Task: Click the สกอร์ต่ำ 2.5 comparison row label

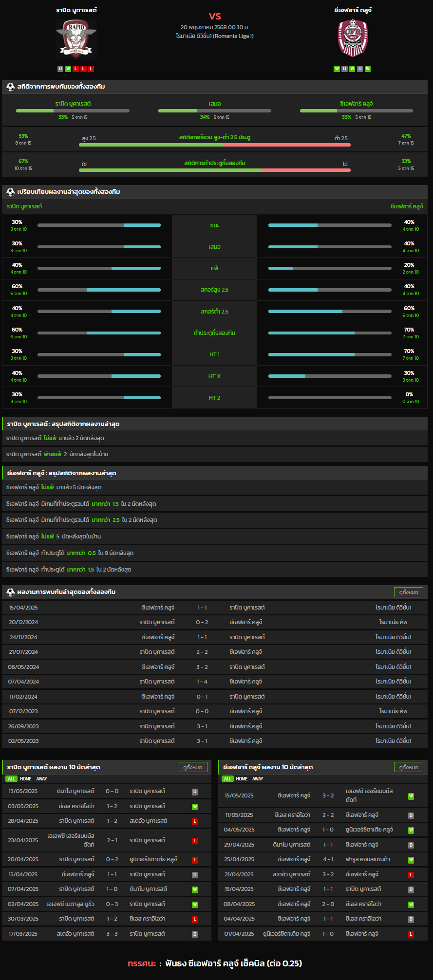Action: (x=215, y=312)
